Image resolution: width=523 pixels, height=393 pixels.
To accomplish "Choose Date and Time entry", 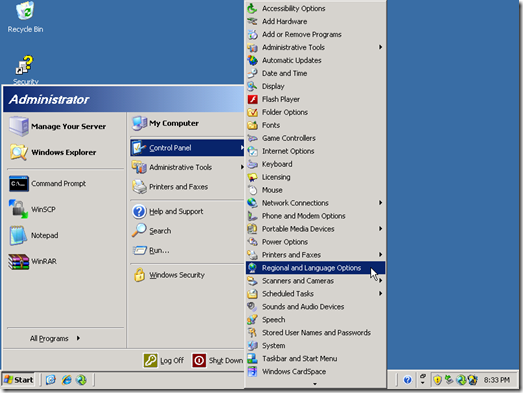I will pos(315,73).
